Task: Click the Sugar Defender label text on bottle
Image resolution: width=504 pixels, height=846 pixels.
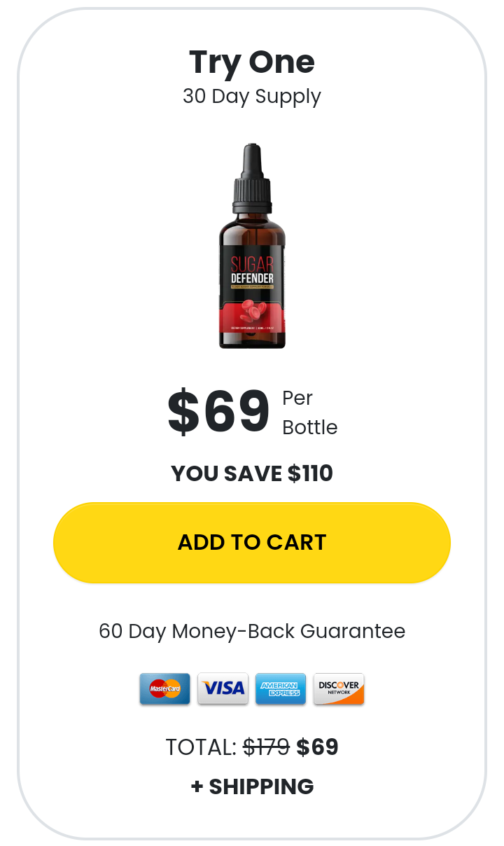Action: pyautogui.click(x=252, y=271)
